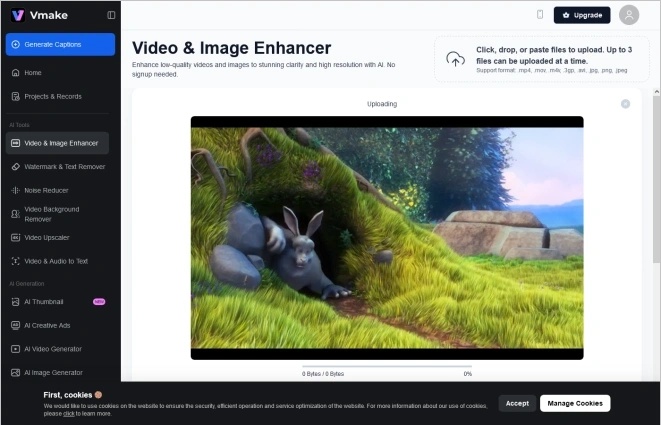This screenshot has width=661, height=425.
Task: Open Video & Audio to Text
Action: 57,261
